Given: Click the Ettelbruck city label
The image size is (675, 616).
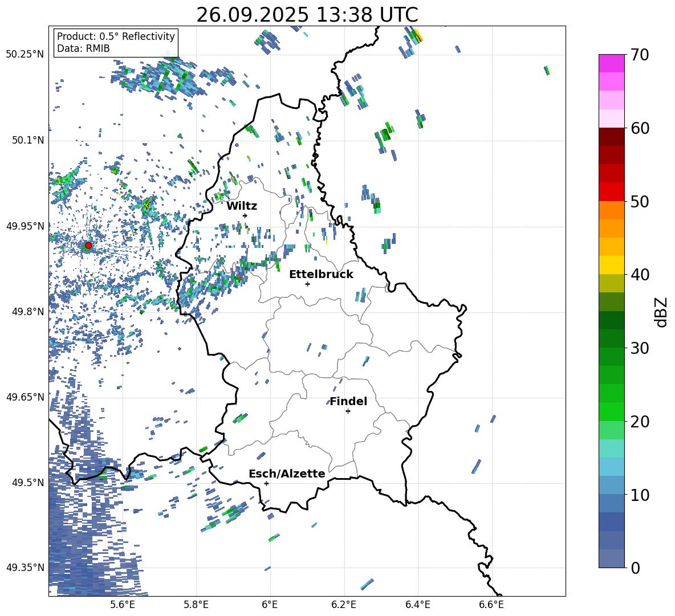Looking at the screenshot, I should coord(321,275).
